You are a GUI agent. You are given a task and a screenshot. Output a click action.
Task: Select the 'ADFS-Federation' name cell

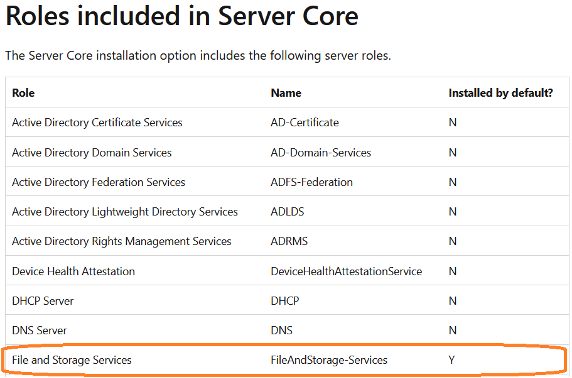[312, 182]
